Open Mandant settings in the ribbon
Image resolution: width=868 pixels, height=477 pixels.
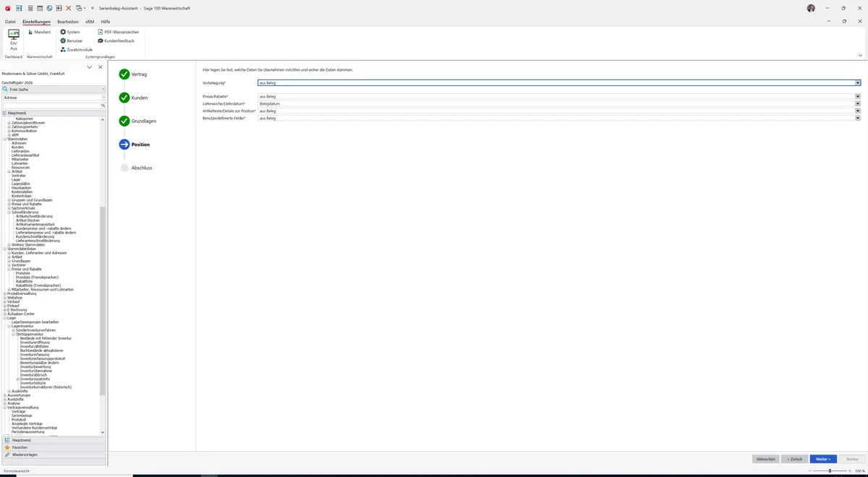coord(39,32)
